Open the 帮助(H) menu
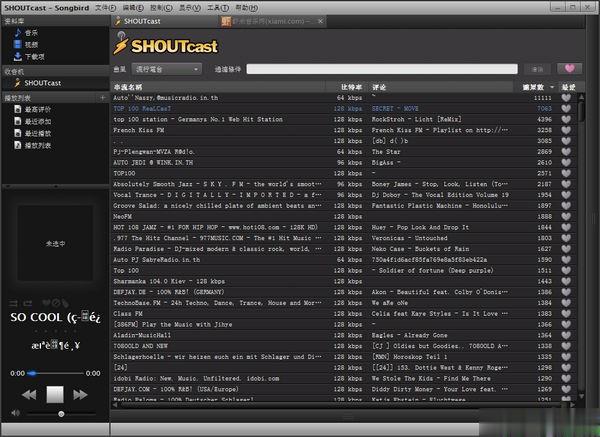Image resolution: width=600 pixels, height=437 pixels. pos(246,8)
